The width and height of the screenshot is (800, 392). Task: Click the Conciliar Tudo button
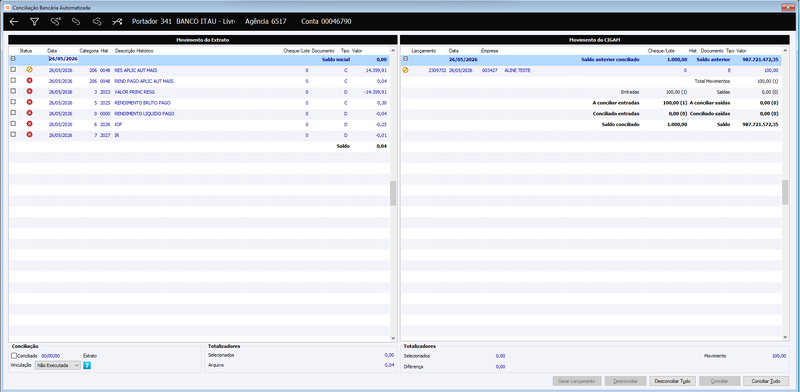pyautogui.click(x=766, y=381)
